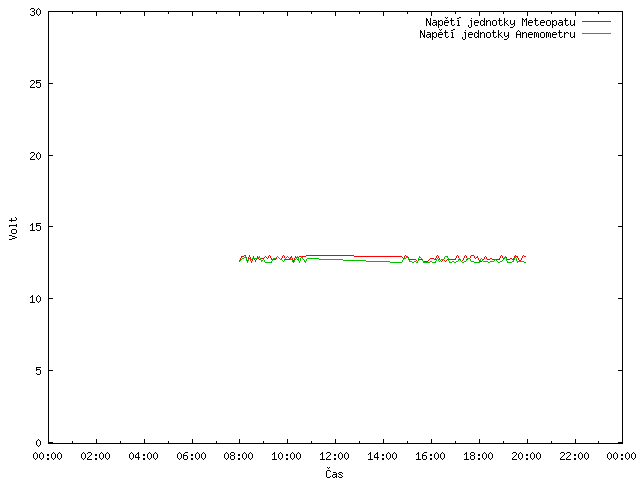Click the x-axis label 06:00
Viewport: 640px width, 480px height.
[191, 456]
